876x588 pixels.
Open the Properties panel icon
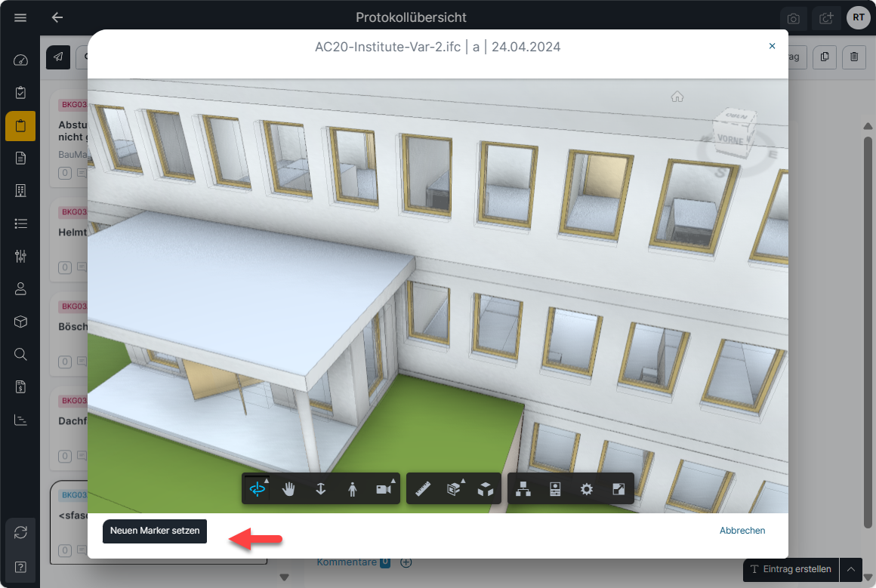click(555, 489)
